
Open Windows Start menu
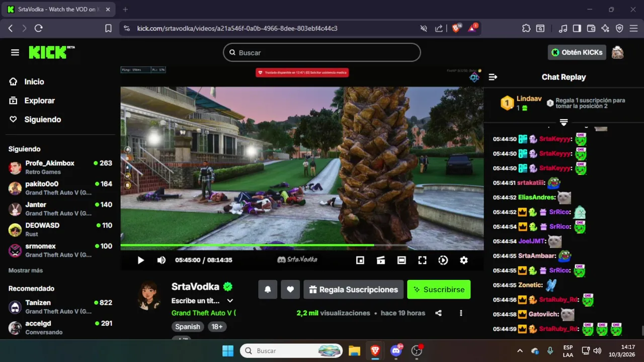pyautogui.click(x=228, y=350)
